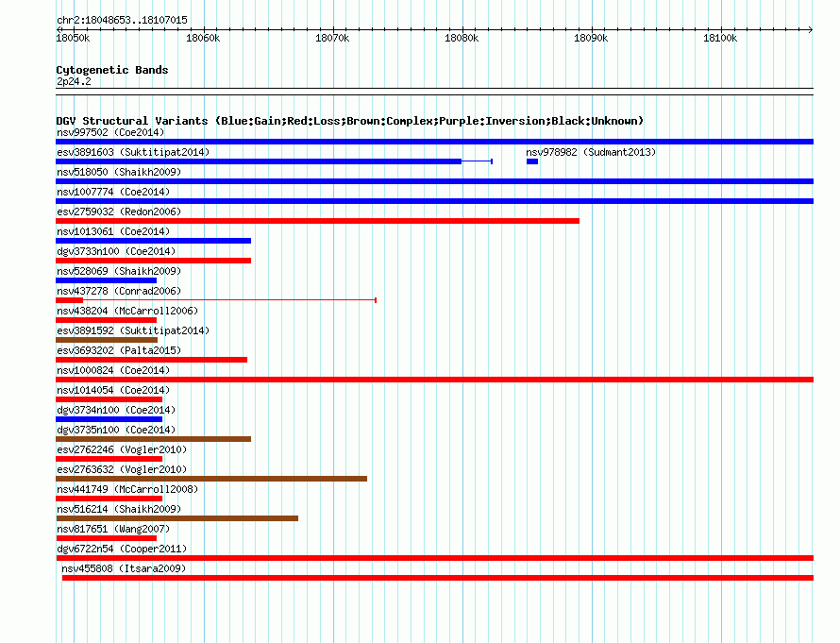Click the 18100k ruler position label

click(720, 38)
